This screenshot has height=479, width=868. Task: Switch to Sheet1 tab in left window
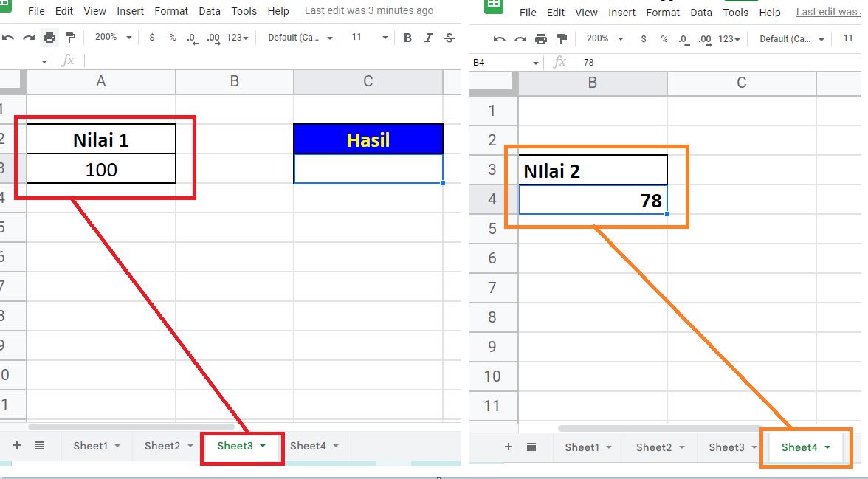(90, 446)
